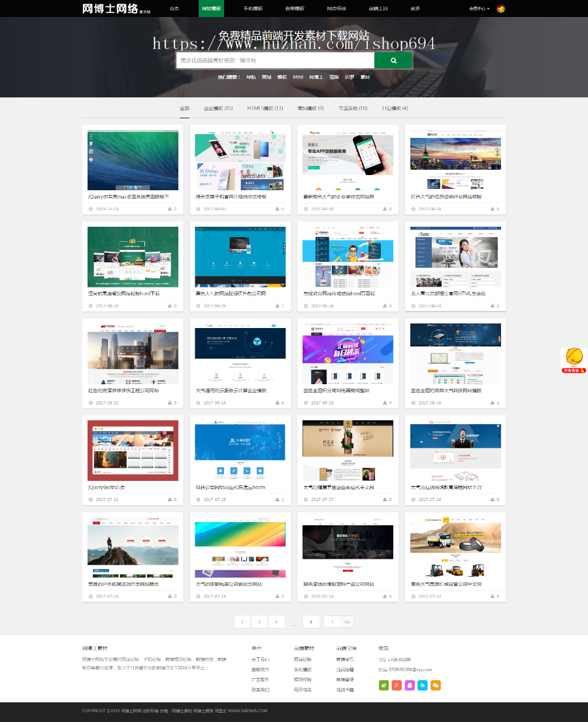Switch to the 企业模板 (35) category tab

[218, 108]
